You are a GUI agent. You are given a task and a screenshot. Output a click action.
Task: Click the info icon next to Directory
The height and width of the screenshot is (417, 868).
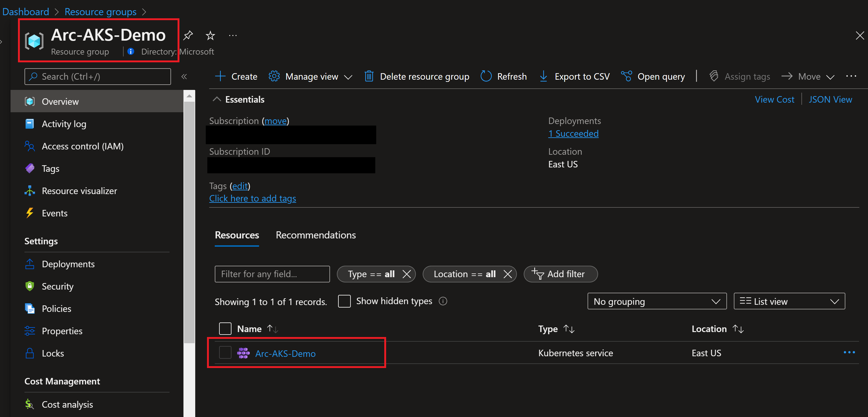point(131,51)
